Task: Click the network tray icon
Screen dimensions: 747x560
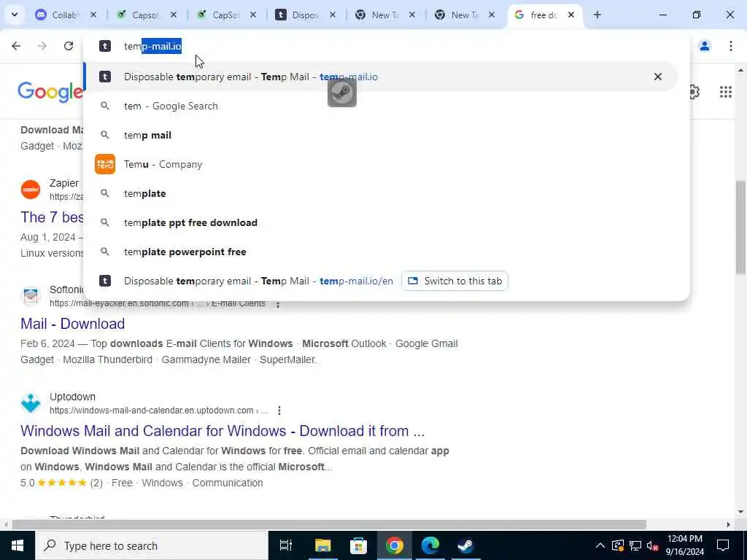Action: [x=635, y=545]
